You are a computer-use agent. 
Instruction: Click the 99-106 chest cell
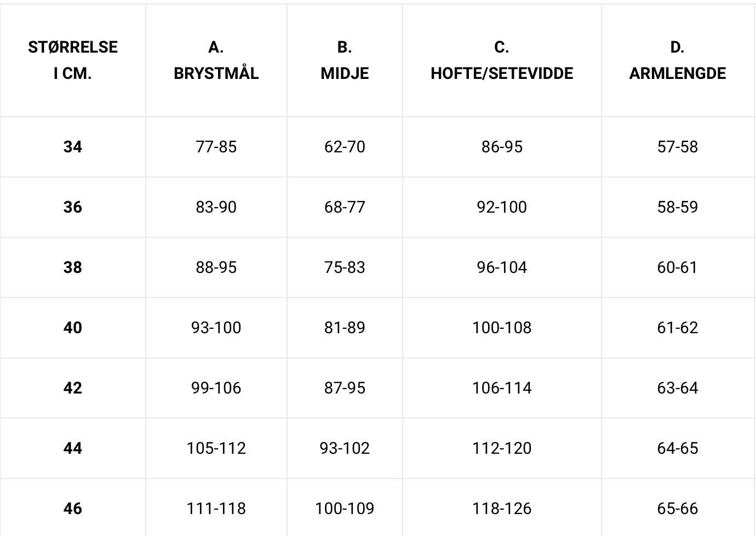pos(216,388)
